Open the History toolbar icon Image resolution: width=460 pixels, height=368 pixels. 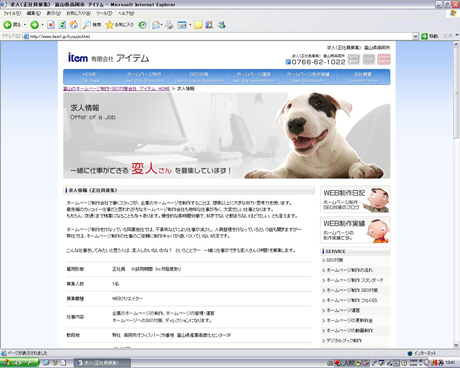pos(142,25)
